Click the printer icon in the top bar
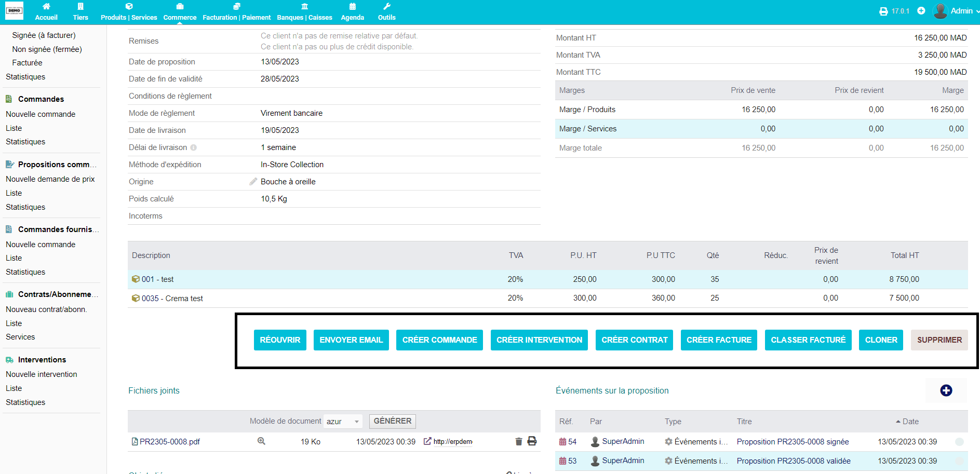The height and width of the screenshot is (474, 980). (883, 11)
